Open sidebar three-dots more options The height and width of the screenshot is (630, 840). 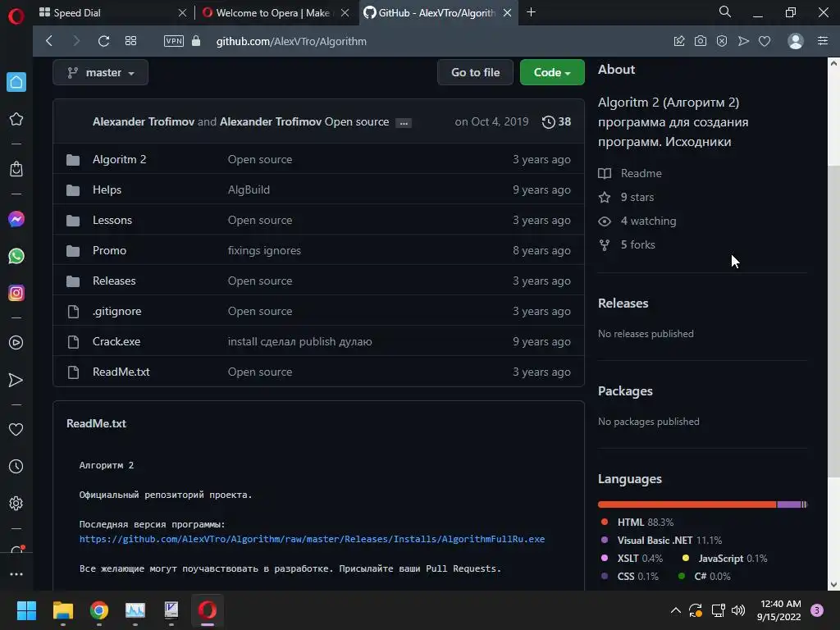[16, 573]
